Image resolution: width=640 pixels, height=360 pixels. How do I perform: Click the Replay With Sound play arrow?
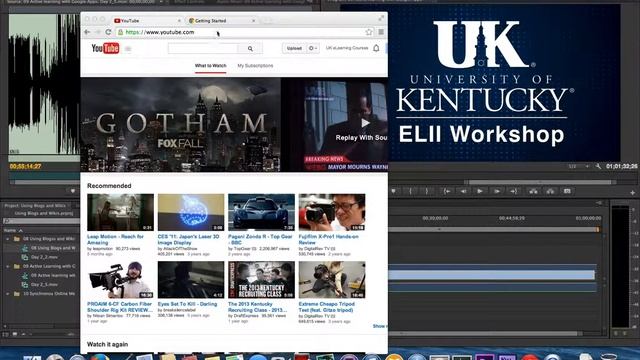365,123
